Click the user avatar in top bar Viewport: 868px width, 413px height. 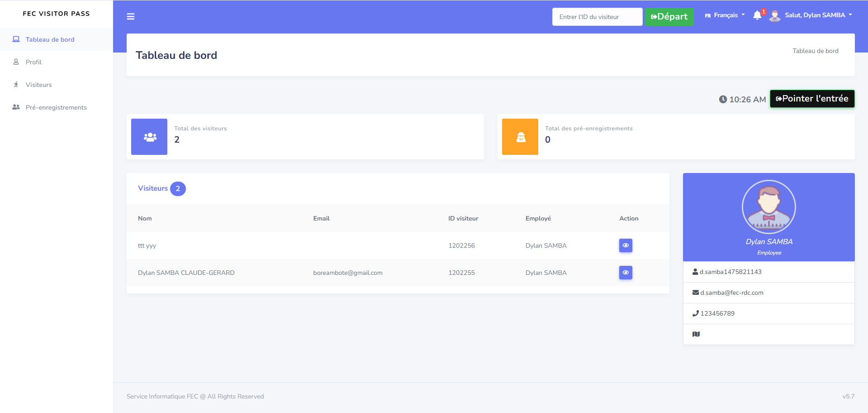coord(775,16)
